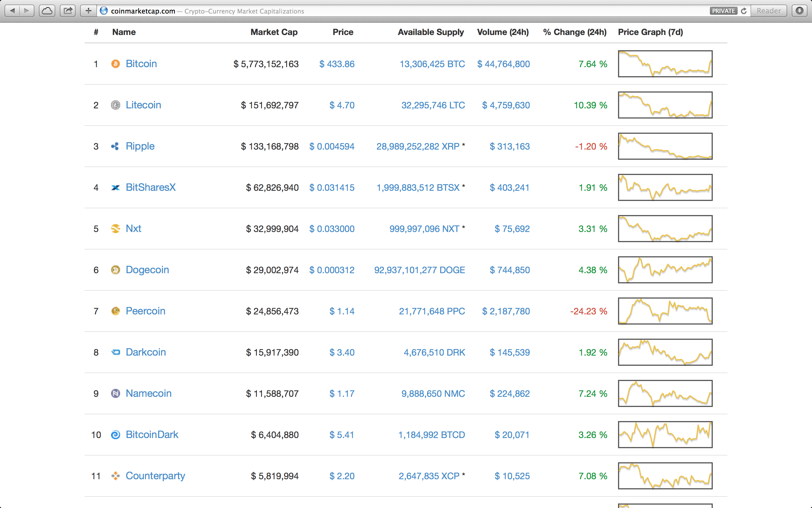Click the globe site icon in address bar
Screen dimensions: 812x508
(x=104, y=11)
